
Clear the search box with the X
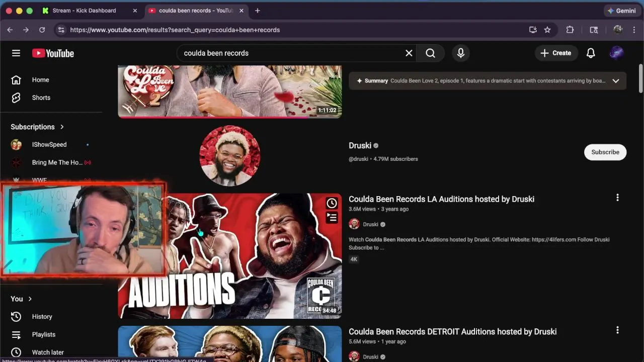409,53
